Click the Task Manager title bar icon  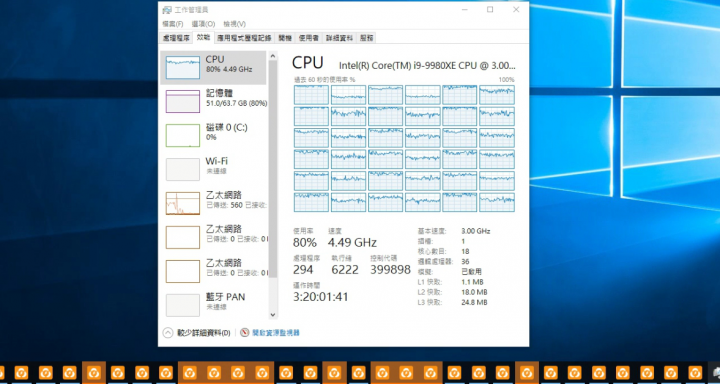click(x=167, y=10)
